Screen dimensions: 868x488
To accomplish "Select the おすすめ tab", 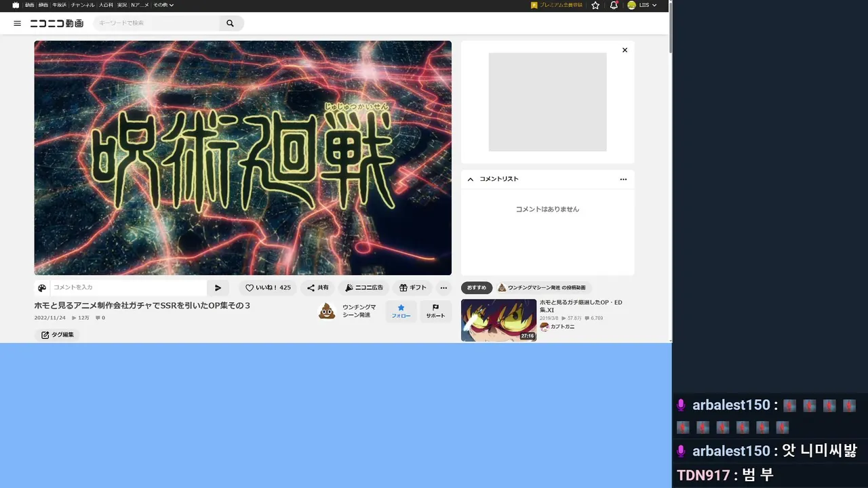I will (477, 287).
